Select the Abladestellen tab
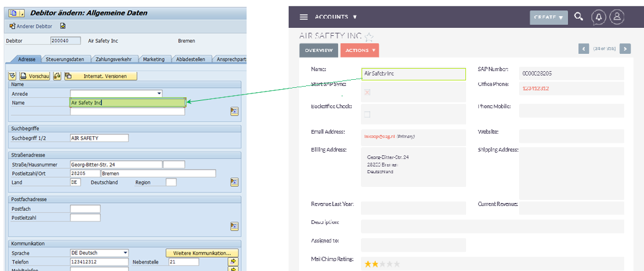This screenshot has height=271, width=644. coord(190,59)
